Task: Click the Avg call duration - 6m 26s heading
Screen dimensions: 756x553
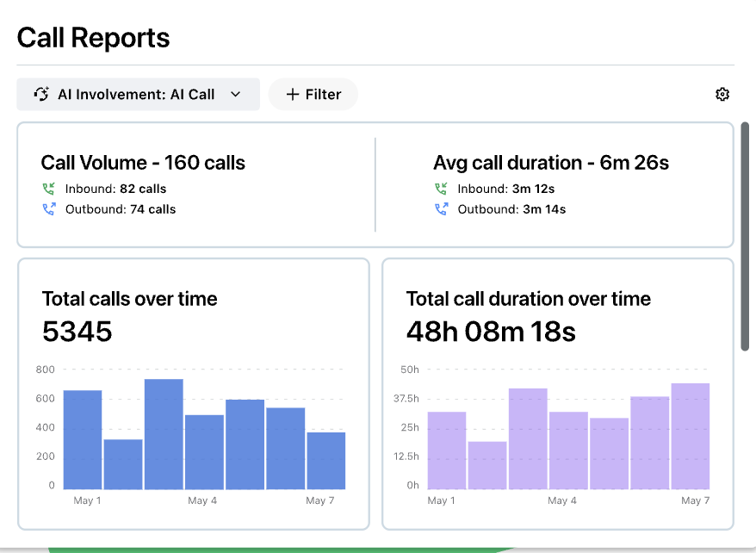Action: (551, 163)
